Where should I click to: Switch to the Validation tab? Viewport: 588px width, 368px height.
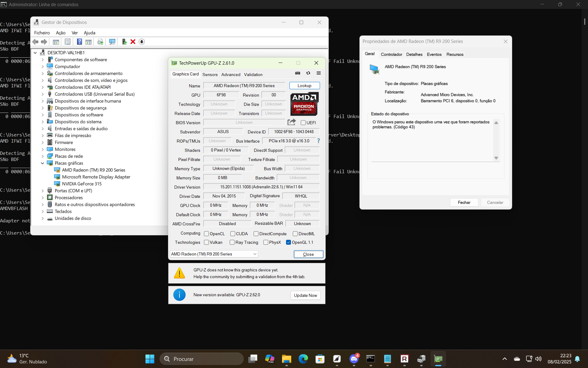tap(253, 75)
